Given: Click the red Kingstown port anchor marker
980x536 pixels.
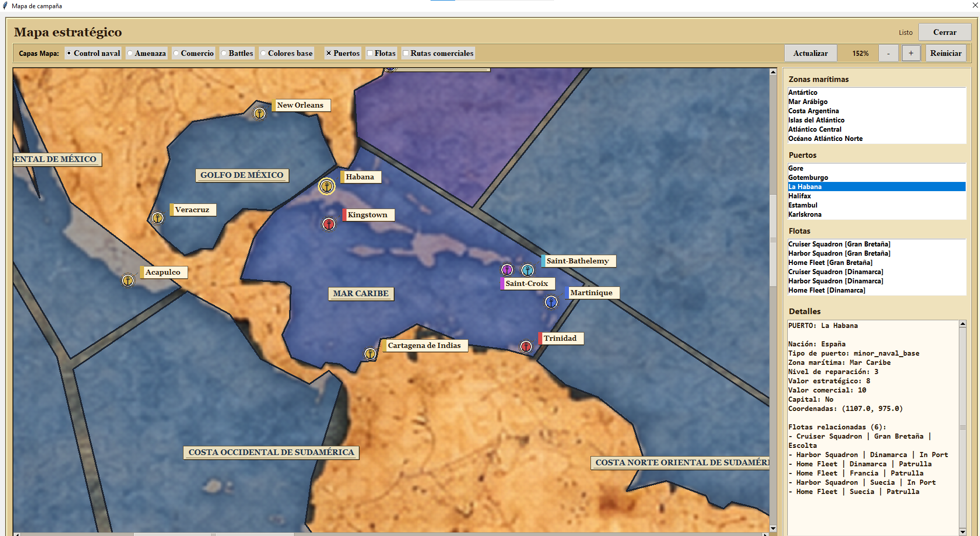Looking at the screenshot, I should pyautogui.click(x=329, y=224).
